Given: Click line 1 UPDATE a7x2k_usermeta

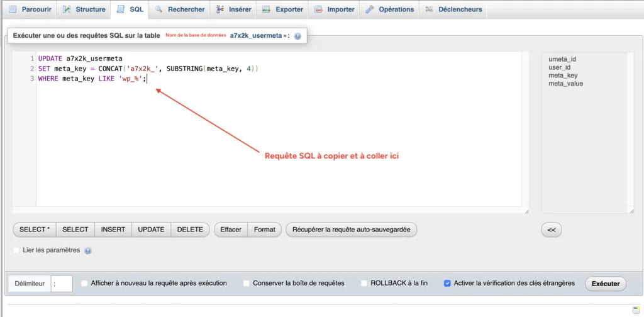Looking at the screenshot, I should [x=80, y=58].
